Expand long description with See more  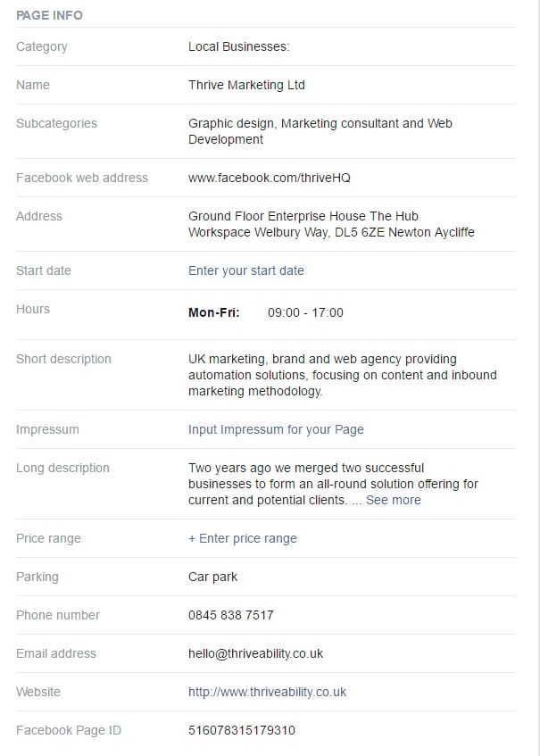coord(393,500)
